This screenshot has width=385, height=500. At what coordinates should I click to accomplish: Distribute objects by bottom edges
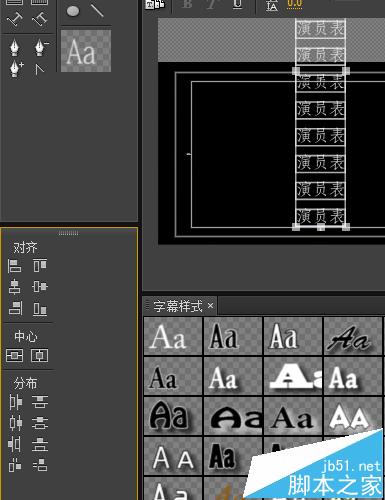click(40, 445)
